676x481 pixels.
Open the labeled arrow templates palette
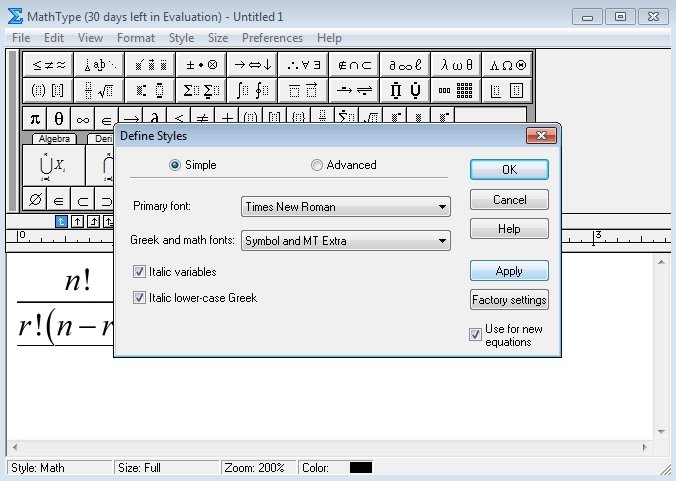point(354,90)
